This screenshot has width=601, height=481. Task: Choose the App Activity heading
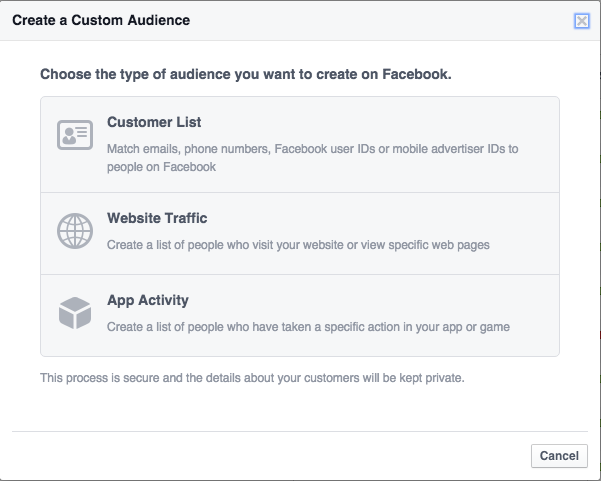(x=148, y=300)
